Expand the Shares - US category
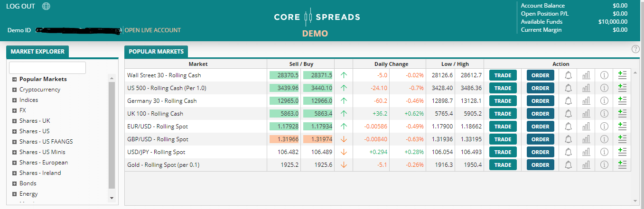 pyautogui.click(x=15, y=131)
